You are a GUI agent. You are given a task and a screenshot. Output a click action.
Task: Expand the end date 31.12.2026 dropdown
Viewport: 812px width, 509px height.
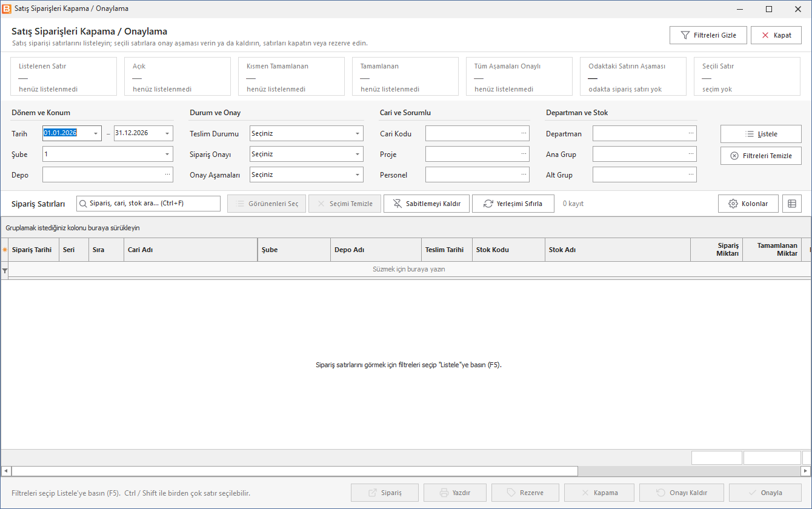[167, 133]
